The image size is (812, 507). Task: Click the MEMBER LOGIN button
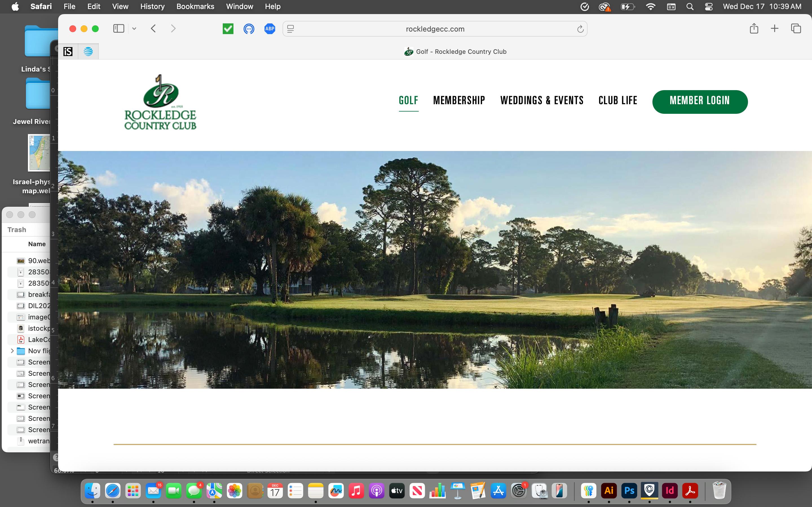tap(700, 102)
